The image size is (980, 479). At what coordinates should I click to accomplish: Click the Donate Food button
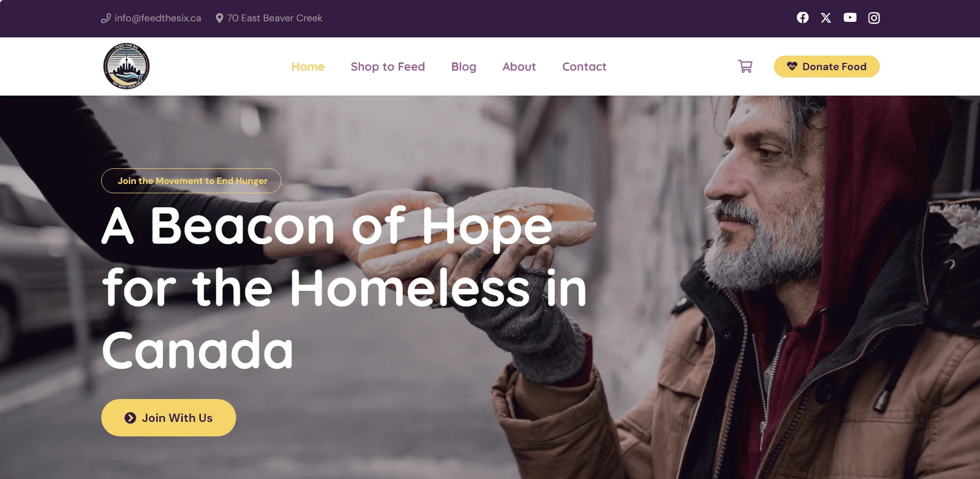pyautogui.click(x=826, y=66)
